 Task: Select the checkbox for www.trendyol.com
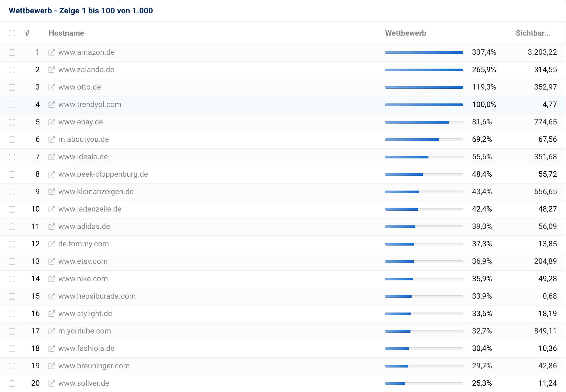[12, 105]
